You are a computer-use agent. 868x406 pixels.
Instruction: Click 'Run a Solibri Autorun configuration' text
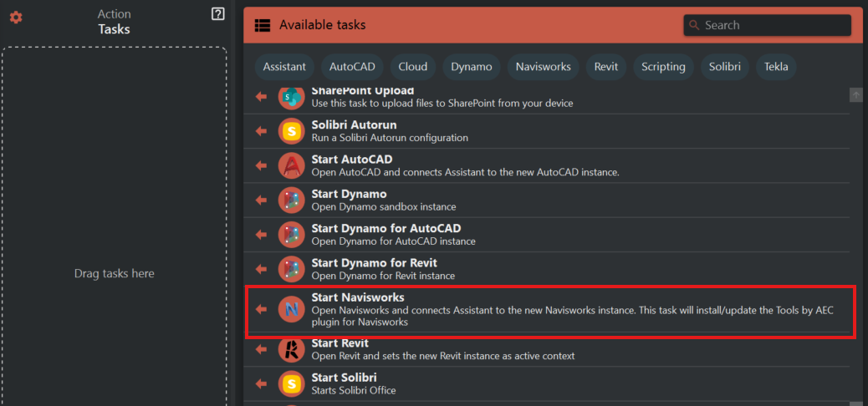click(390, 138)
